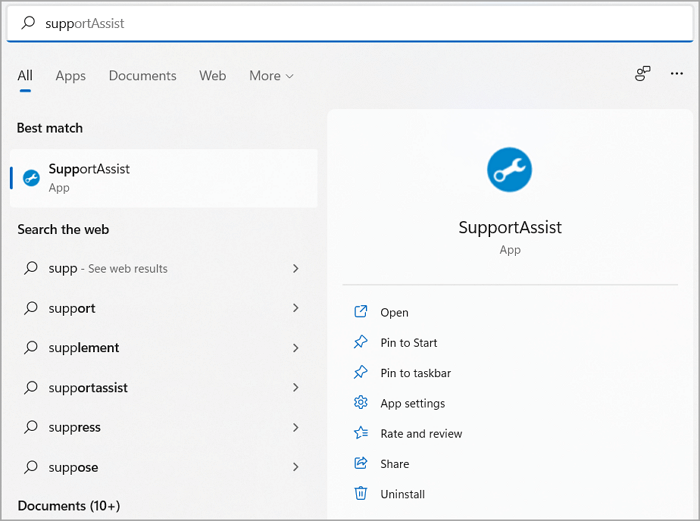Switch to the Documents tab

tap(142, 76)
